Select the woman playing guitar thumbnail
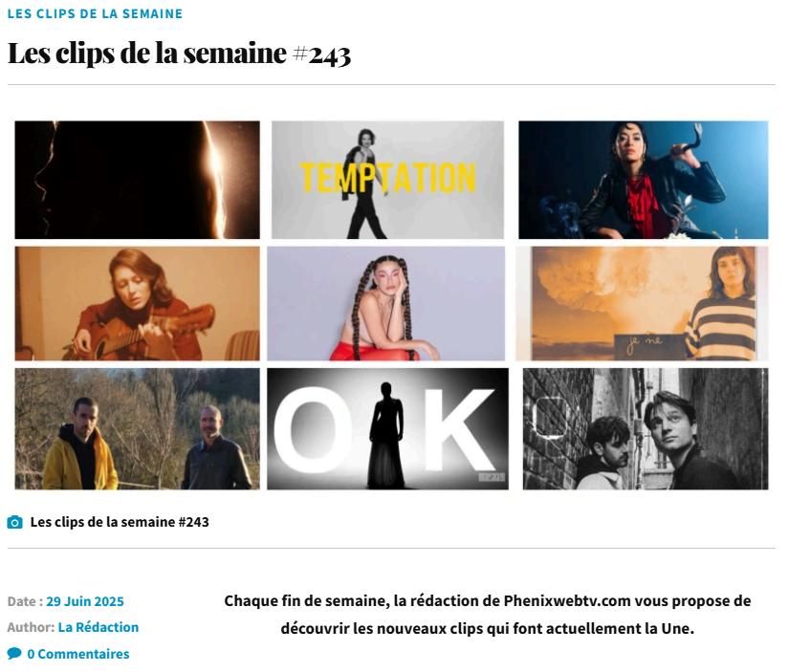 coord(137,303)
